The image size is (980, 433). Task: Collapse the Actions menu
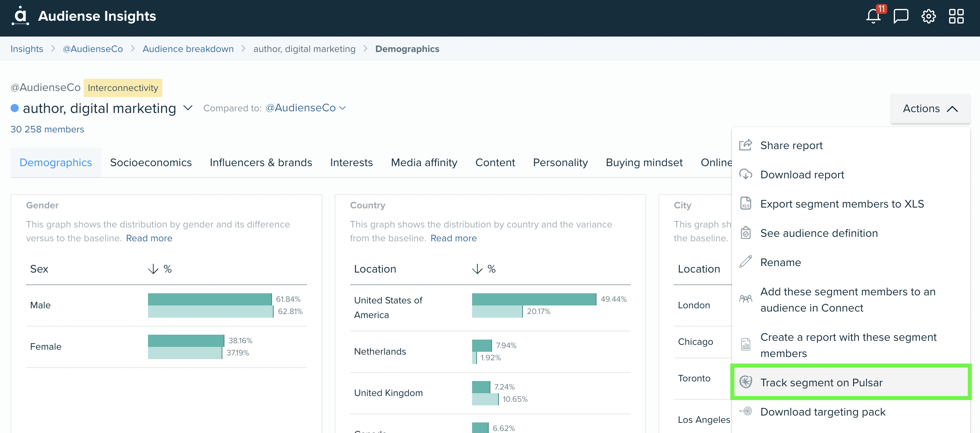tap(930, 108)
